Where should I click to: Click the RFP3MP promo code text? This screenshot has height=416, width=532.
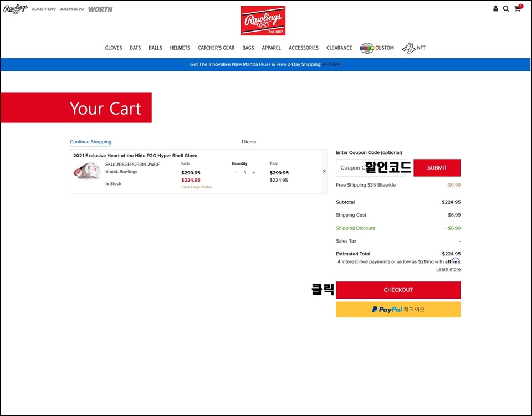pos(331,64)
